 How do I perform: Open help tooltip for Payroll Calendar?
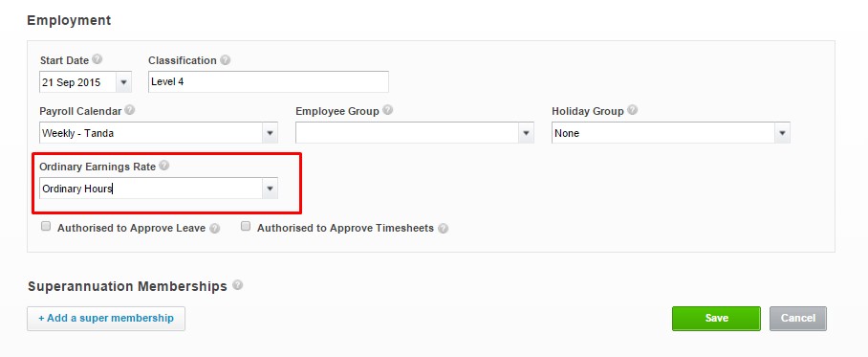130,110
